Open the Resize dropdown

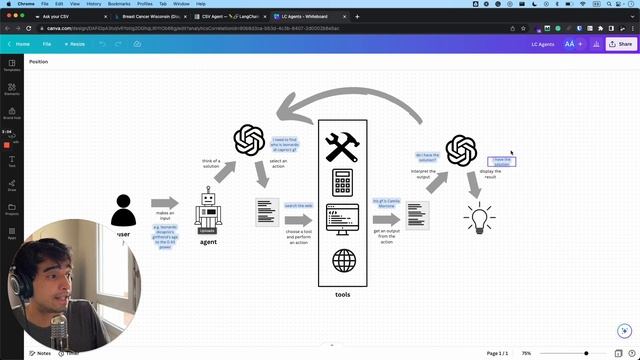74,44
